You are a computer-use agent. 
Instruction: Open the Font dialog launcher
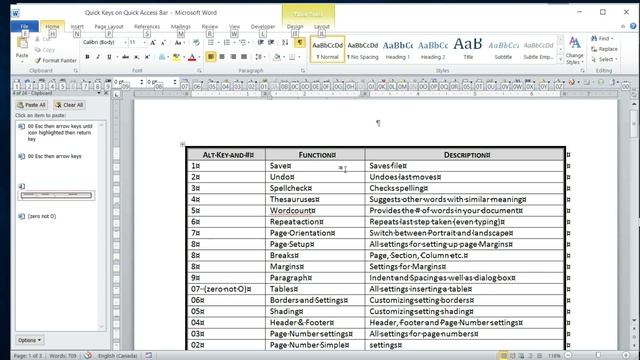click(199, 71)
